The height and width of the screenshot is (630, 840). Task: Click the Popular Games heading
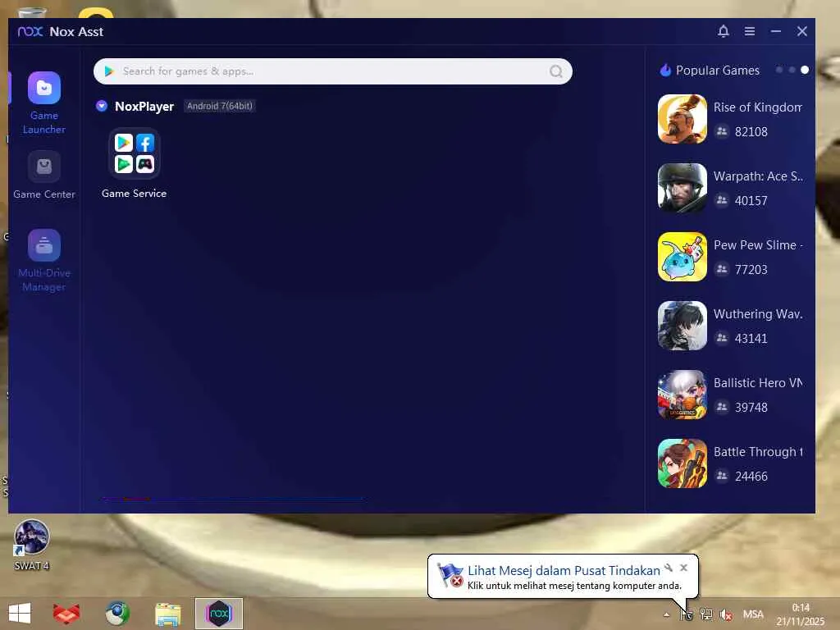click(717, 71)
